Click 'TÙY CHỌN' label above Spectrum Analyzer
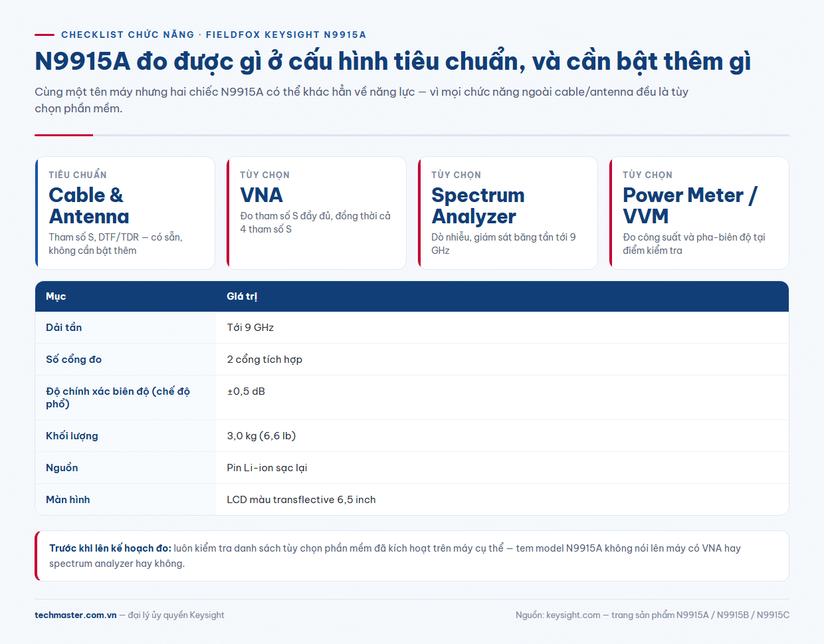Screen dimensions: 824x644 coord(456,175)
